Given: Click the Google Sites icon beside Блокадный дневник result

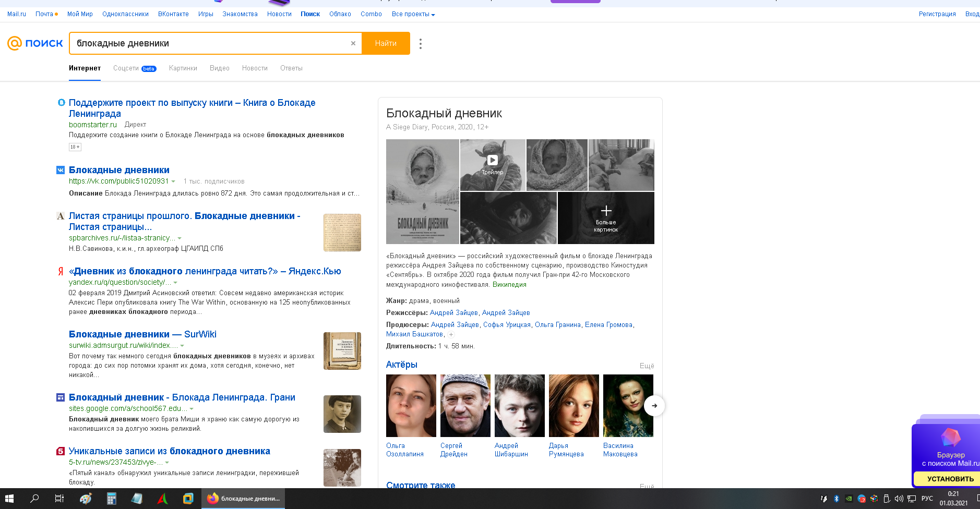Looking at the screenshot, I should 61,397.
